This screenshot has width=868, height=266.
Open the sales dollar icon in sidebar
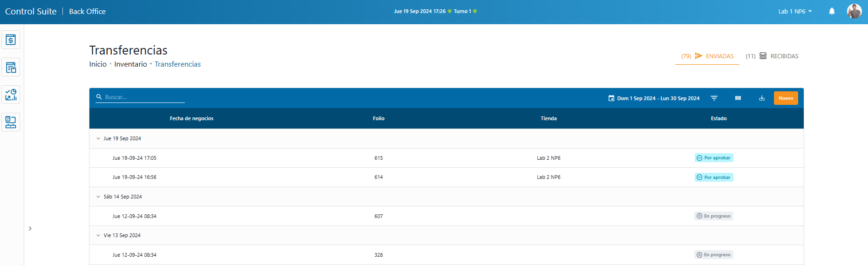pos(11,40)
